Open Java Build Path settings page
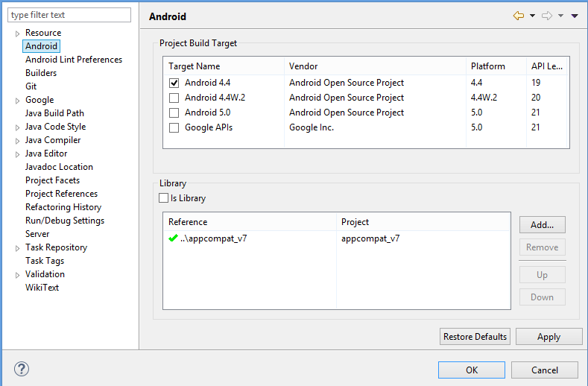The height and width of the screenshot is (386, 588). (x=54, y=113)
